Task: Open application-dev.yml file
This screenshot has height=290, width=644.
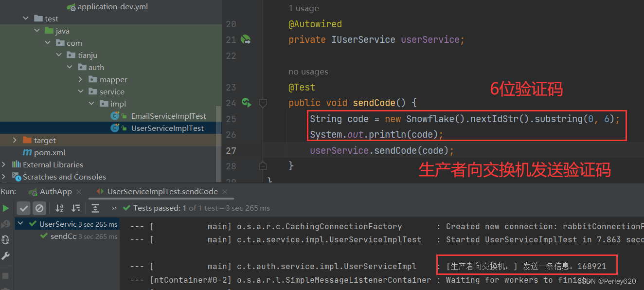Action: [x=112, y=7]
